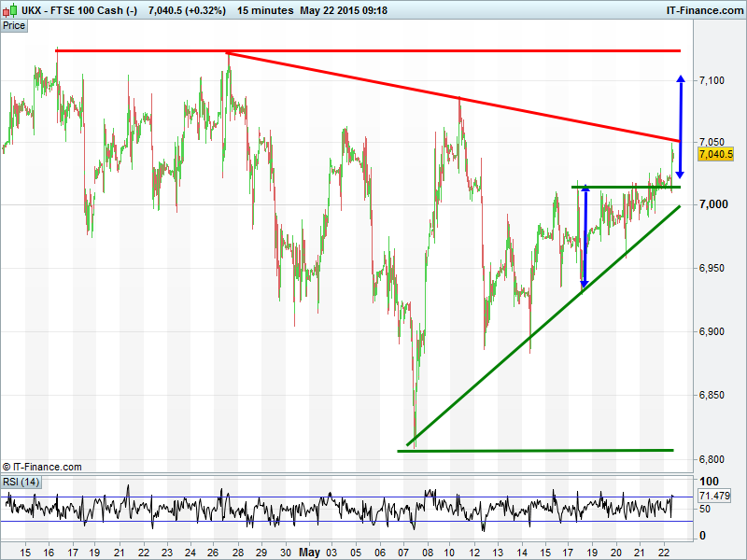Click the 7,100 price axis label
The image size is (747, 560).
click(x=712, y=80)
